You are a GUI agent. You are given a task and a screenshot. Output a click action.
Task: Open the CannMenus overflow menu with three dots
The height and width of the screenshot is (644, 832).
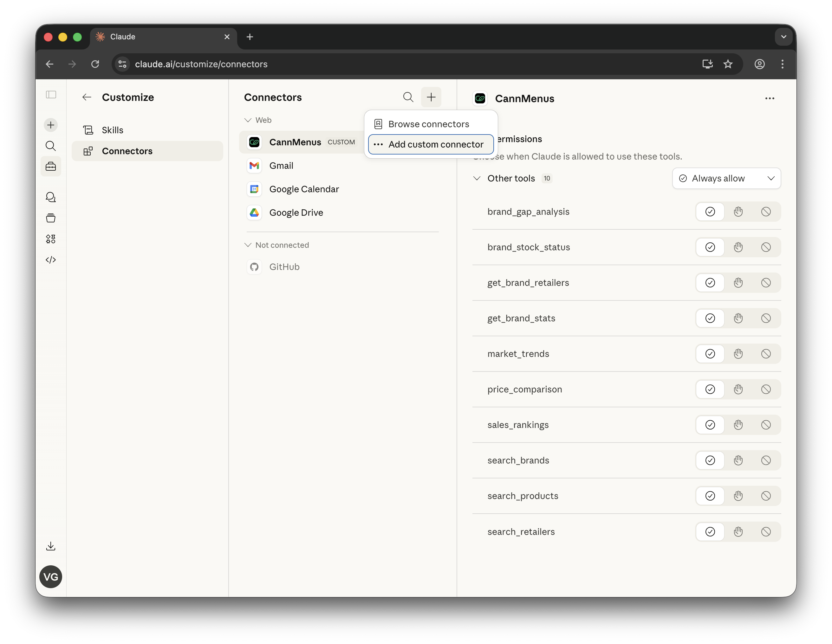pyautogui.click(x=770, y=98)
